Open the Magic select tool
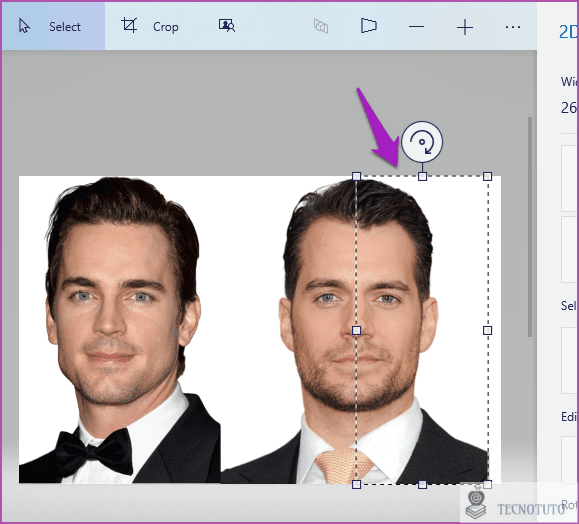 [x=227, y=26]
